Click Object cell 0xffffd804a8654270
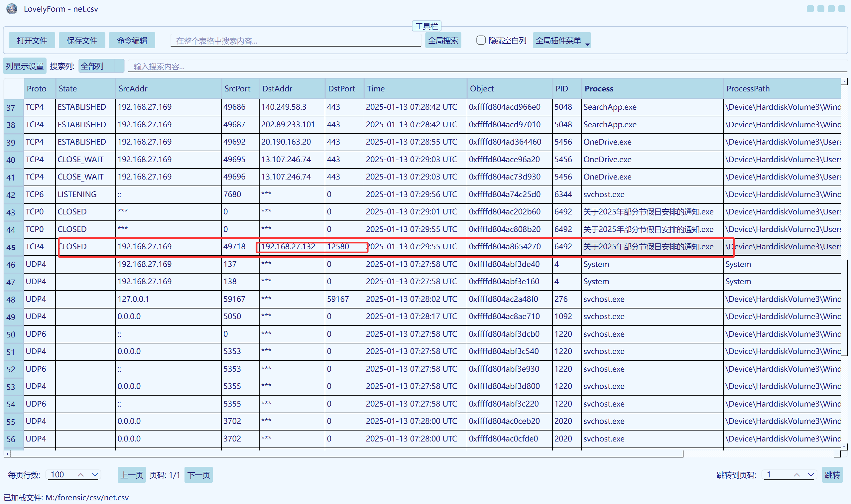Viewport: 851px width, 504px height. click(509, 247)
